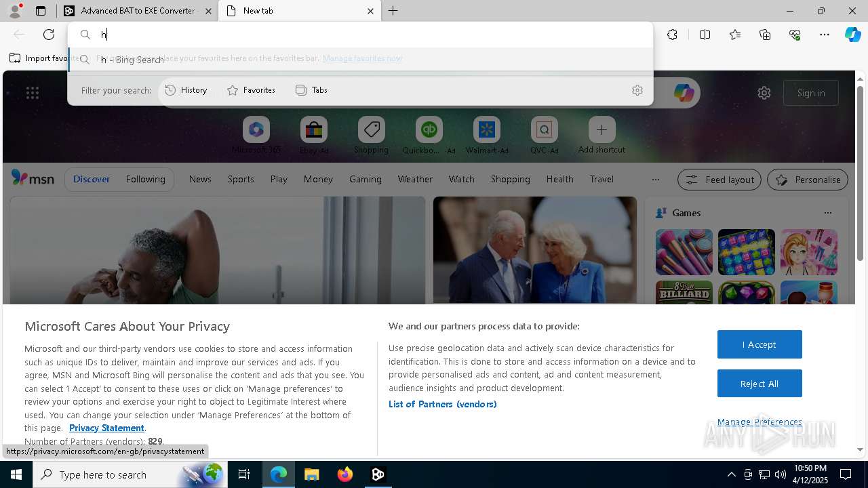Open Money category
This screenshot has height=488, width=868.
318,179
